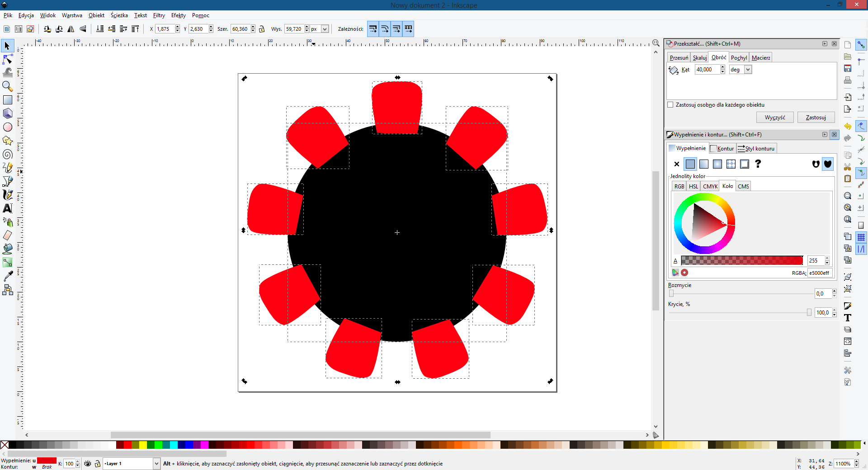Screen dimensions: 868x470
Task: Select the Text tool in toolbox
Action: tap(8, 208)
